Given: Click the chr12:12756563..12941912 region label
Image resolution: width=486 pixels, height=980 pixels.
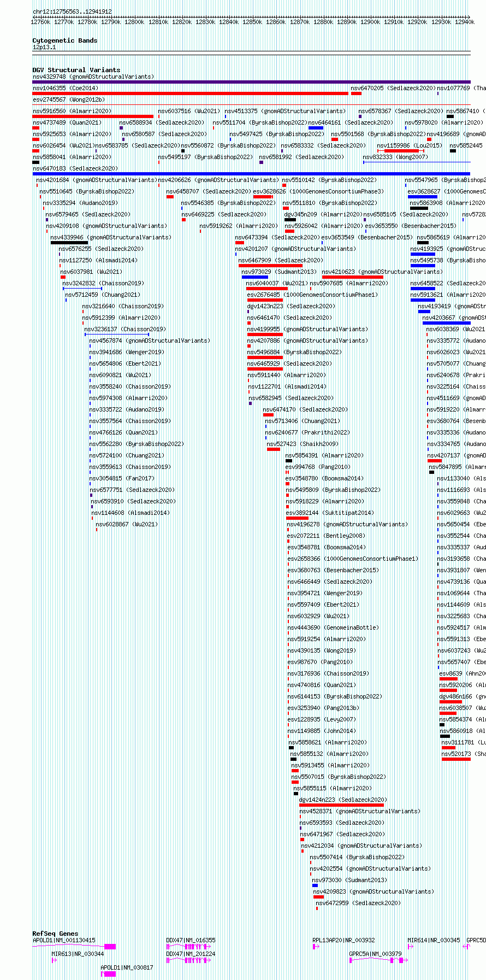Looking at the screenshot, I should (x=72, y=11).
